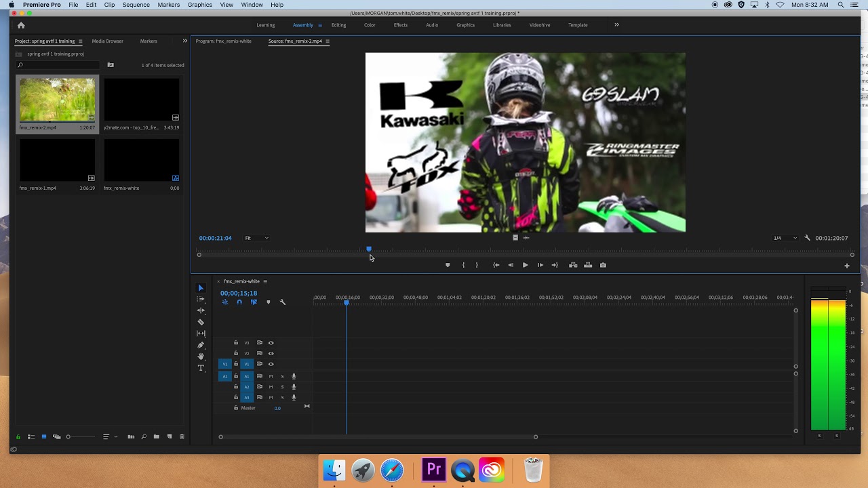
Task: Add marker in Source monitor
Action: [448, 265]
